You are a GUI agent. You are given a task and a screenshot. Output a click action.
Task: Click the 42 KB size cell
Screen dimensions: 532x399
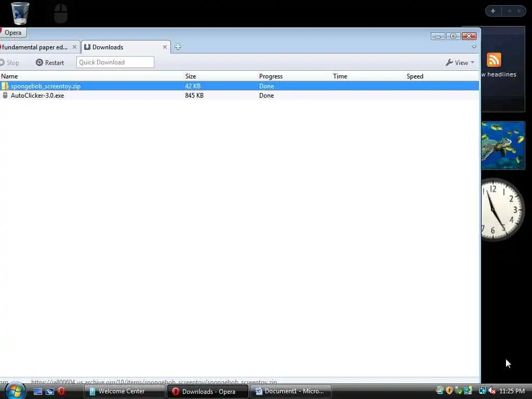pyautogui.click(x=193, y=86)
